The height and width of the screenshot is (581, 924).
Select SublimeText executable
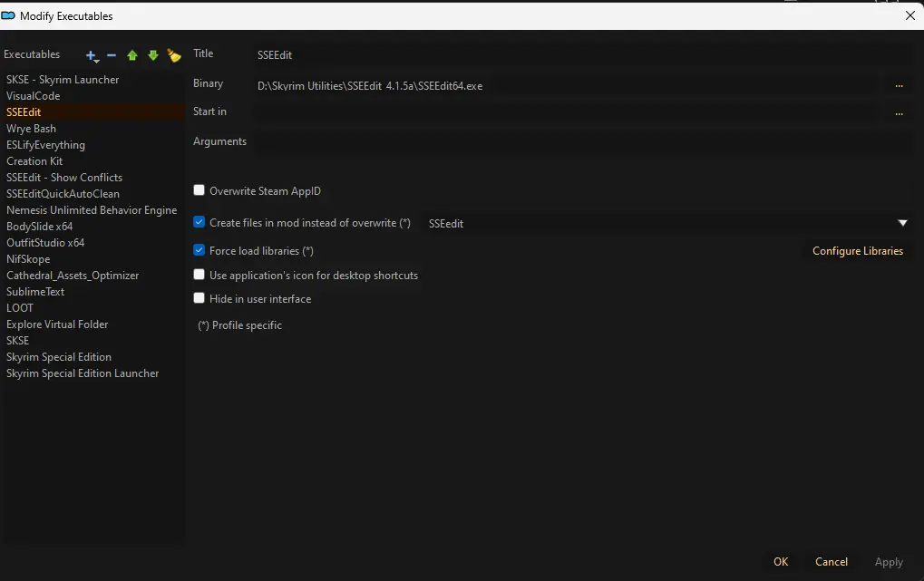pyautogui.click(x=92, y=292)
